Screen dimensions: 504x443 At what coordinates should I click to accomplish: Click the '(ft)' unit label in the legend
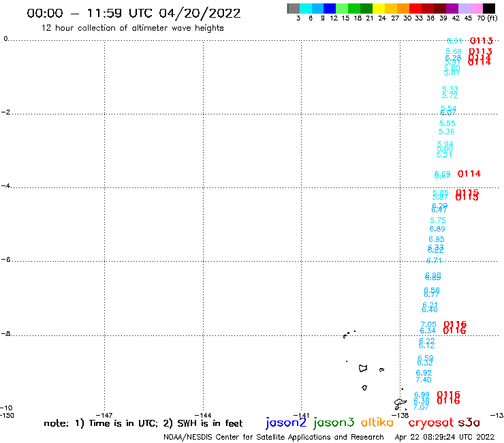pos(492,18)
